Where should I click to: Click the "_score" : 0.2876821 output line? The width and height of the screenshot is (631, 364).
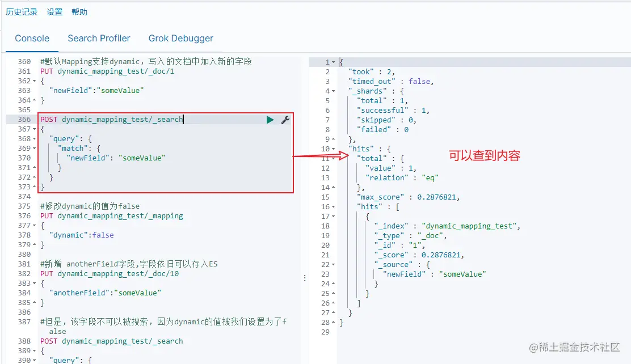(419, 255)
